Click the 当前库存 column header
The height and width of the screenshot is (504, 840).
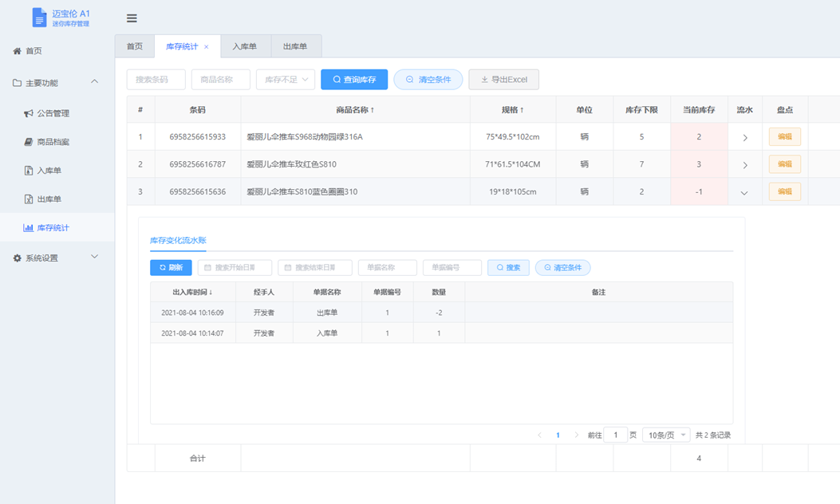699,110
